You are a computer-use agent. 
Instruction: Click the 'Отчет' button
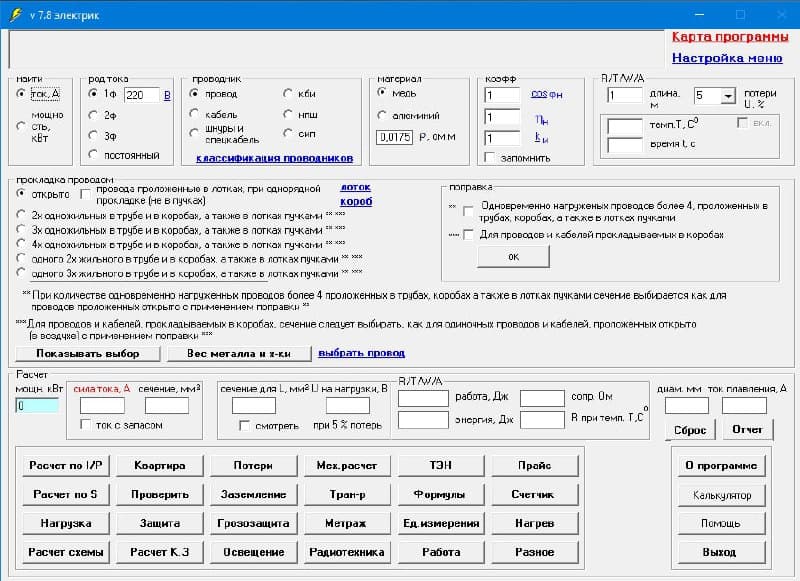click(x=747, y=430)
